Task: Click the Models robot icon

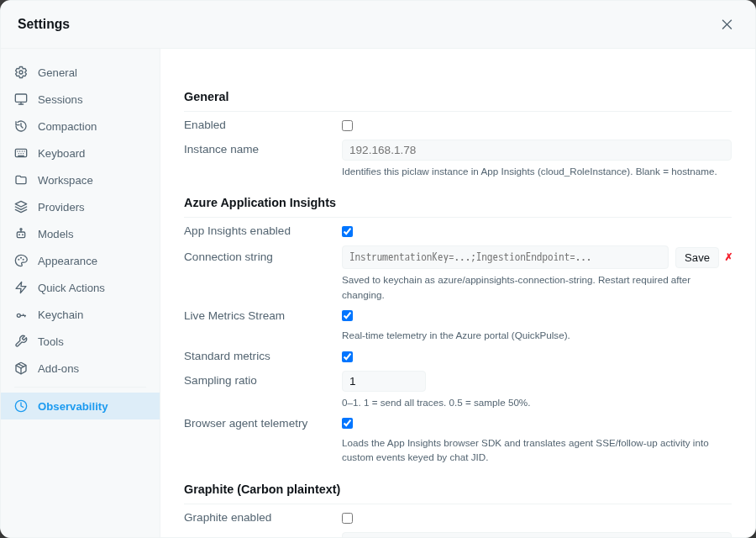Action: (x=21, y=234)
